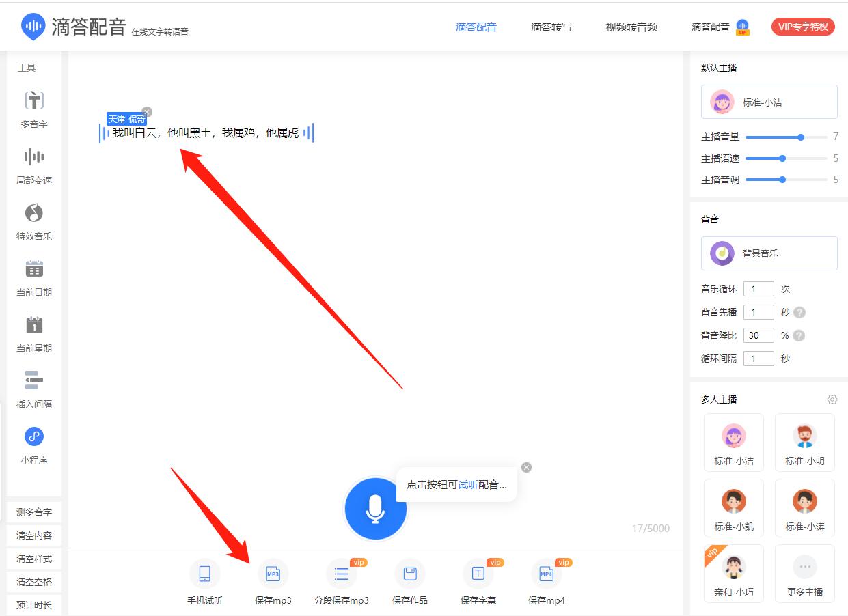The width and height of the screenshot is (848, 616).
Task: Click the 插入间隔 insert pause tool
Action: click(34, 389)
